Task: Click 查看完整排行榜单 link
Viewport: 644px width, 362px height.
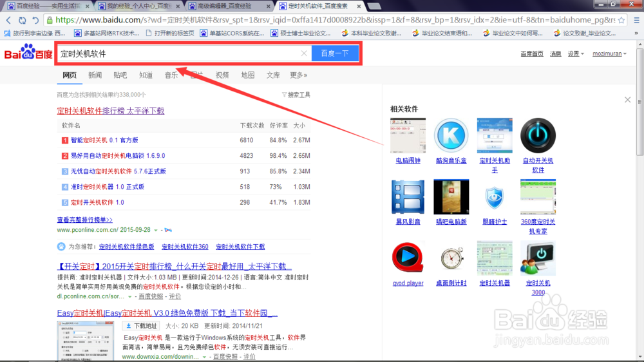Action: pos(84,220)
